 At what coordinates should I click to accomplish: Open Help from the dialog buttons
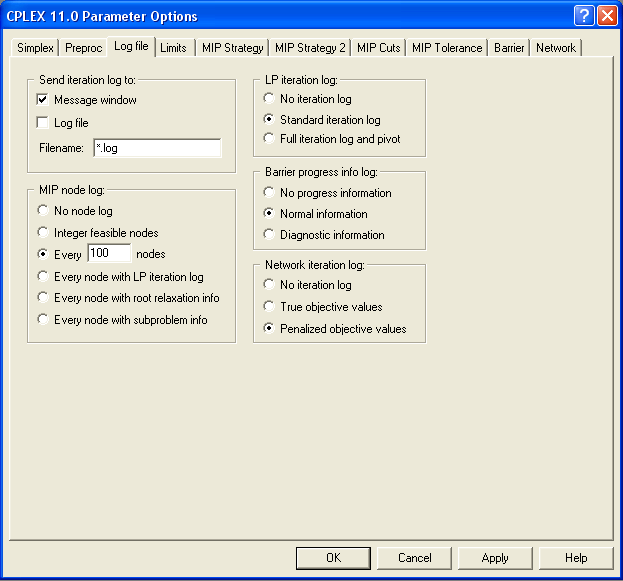tap(576, 558)
